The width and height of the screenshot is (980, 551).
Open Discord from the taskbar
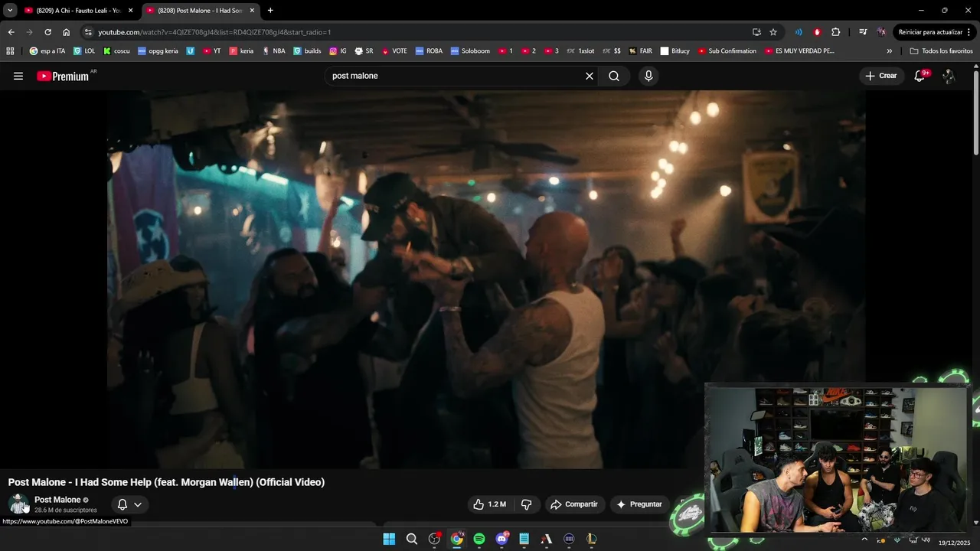coord(502,539)
